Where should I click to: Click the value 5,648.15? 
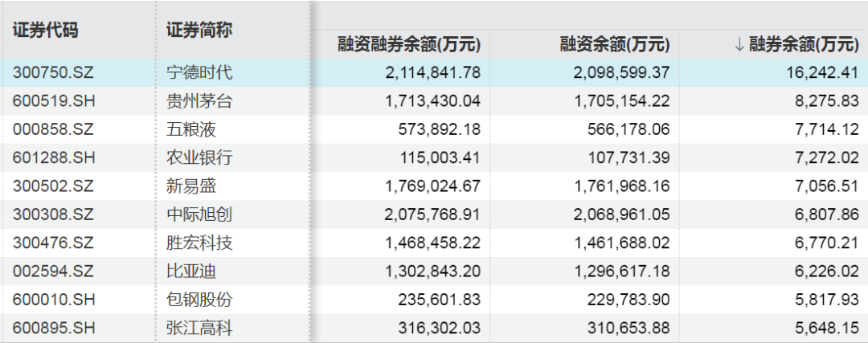coord(827,328)
